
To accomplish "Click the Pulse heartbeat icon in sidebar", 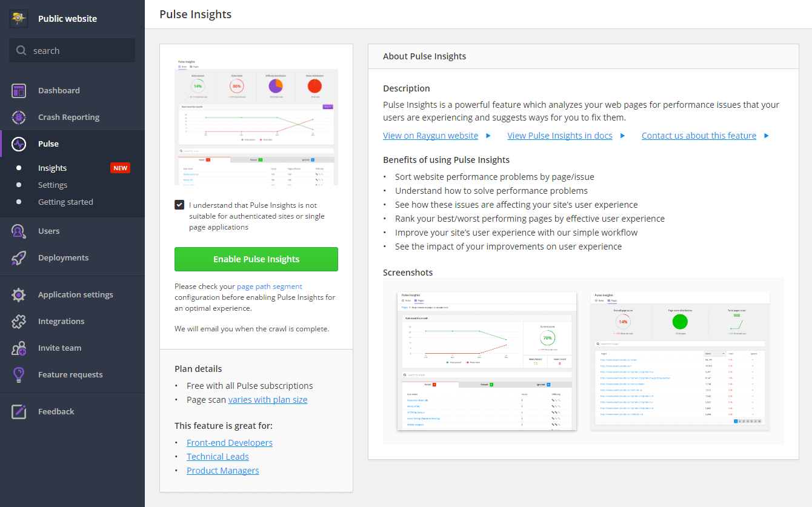I will point(19,144).
